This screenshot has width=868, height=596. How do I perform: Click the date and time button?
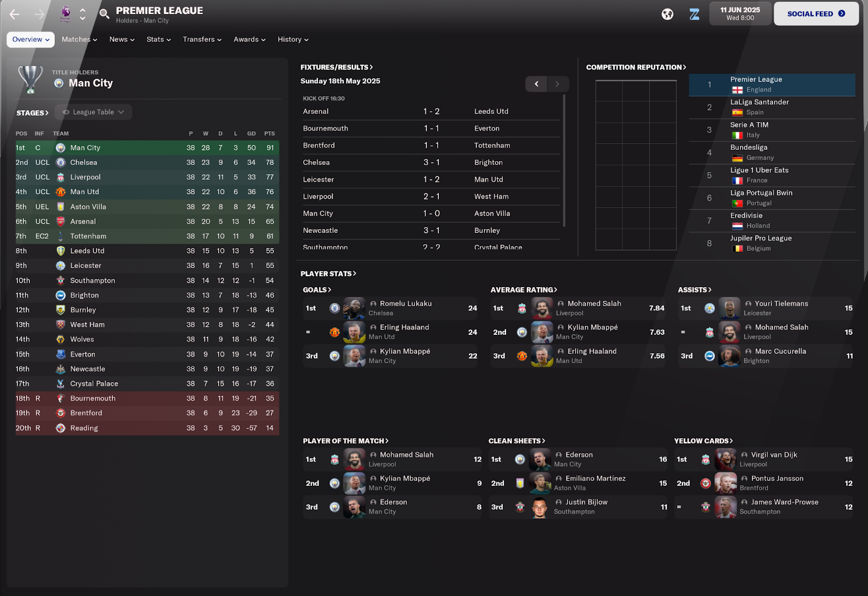tap(740, 14)
